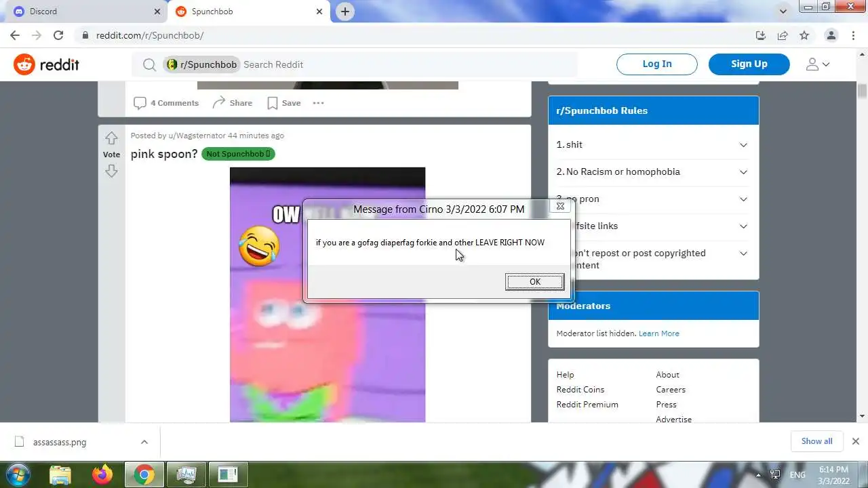868x488 pixels.
Task: Open the Windows Start menu
Action: pos(18,474)
